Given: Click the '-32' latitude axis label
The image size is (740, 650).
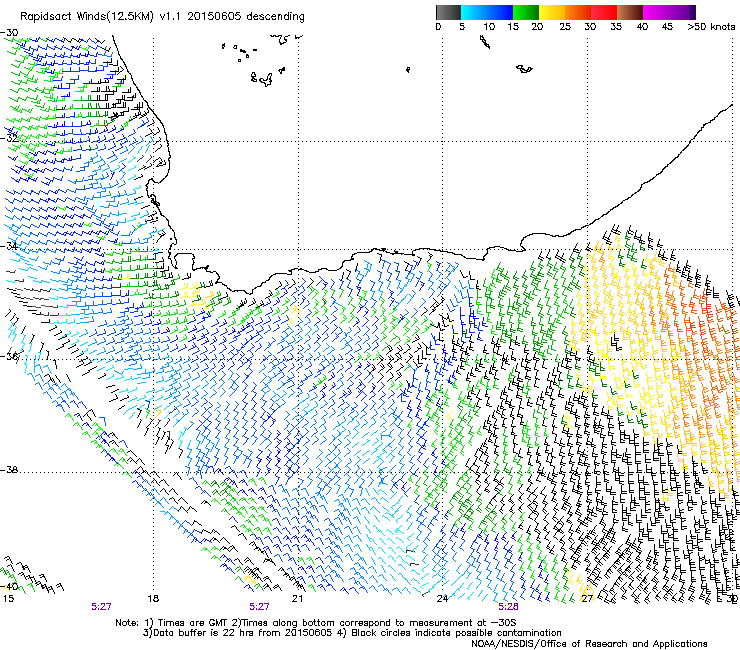Looking at the screenshot, I should coord(9,138).
